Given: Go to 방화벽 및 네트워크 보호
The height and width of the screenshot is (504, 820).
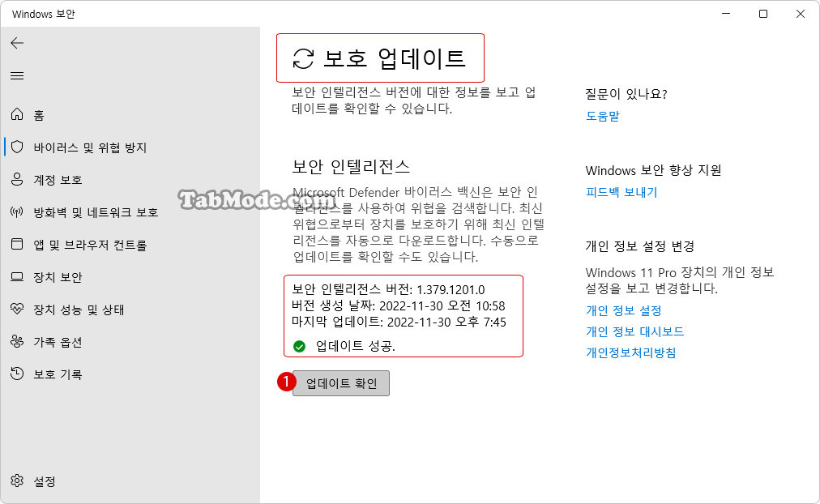Looking at the screenshot, I should [x=96, y=212].
